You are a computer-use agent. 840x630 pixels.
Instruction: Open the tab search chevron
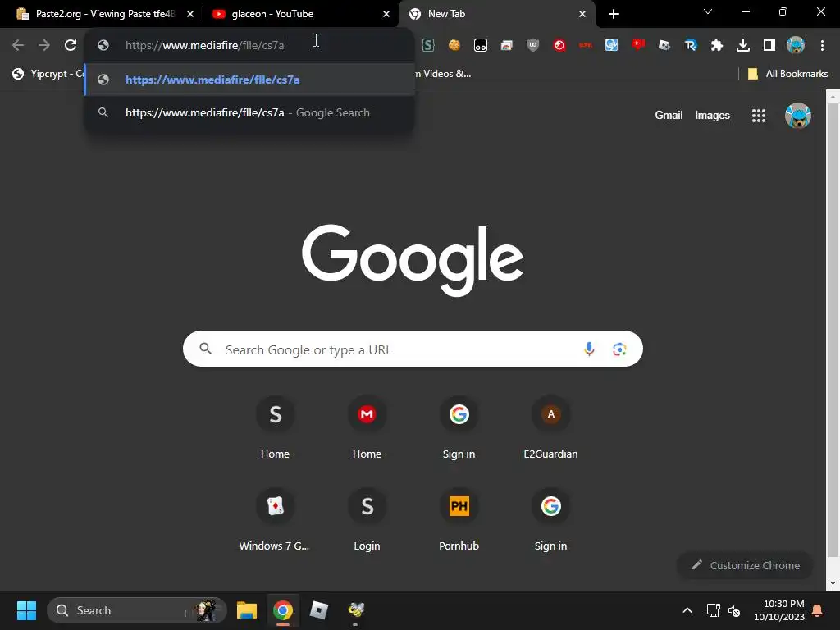click(708, 11)
